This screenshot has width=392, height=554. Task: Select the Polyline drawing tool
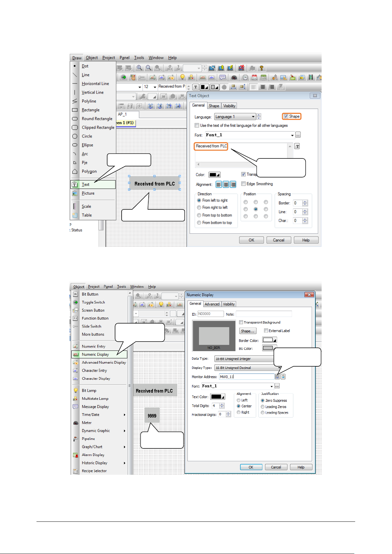point(89,101)
